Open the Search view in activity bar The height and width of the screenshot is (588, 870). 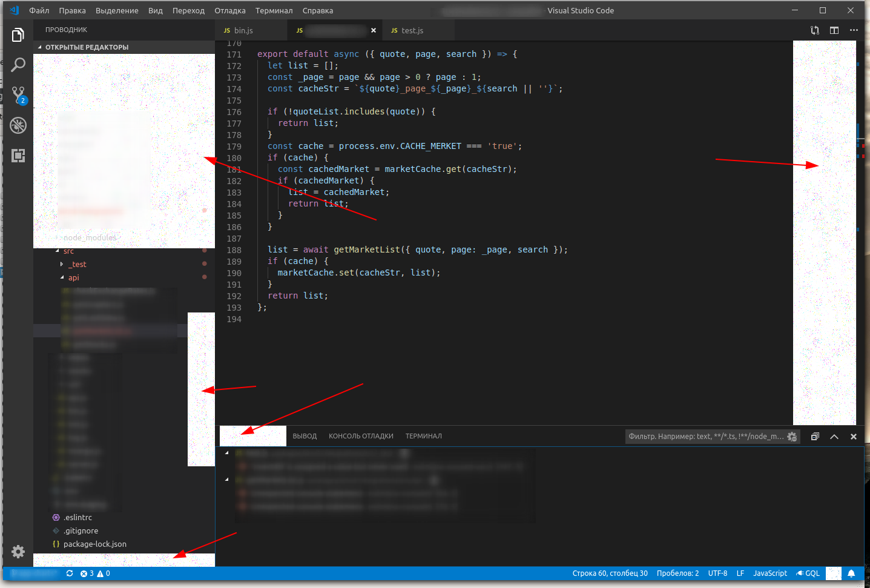[18, 65]
